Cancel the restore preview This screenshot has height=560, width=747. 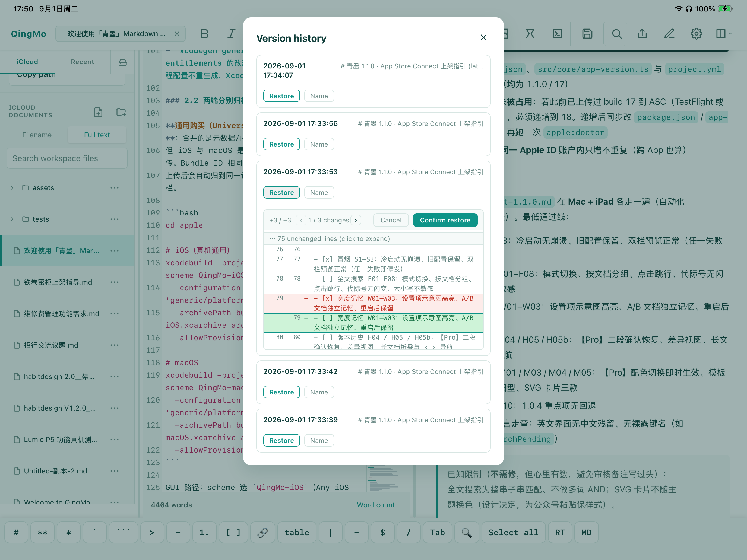pos(391,220)
